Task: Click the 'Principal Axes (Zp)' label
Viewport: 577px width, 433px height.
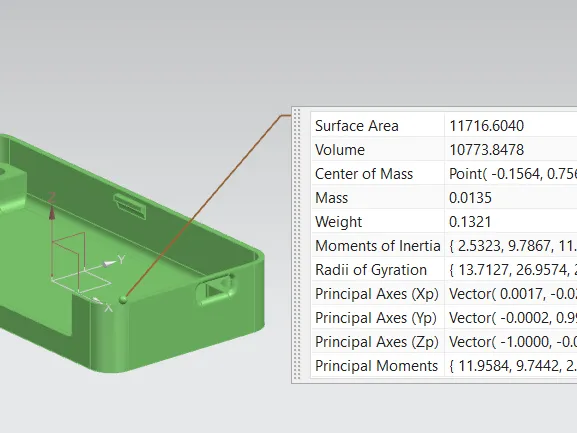Action: tap(377, 342)
